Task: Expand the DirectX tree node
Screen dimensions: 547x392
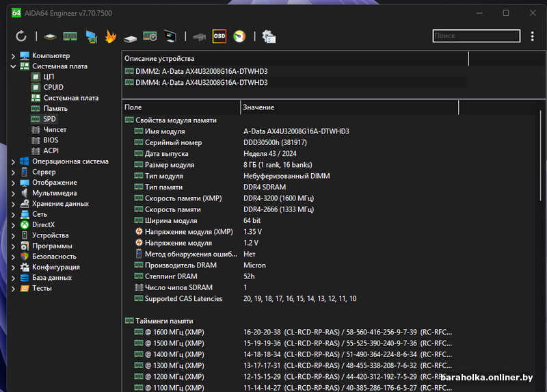Action: 13,225
